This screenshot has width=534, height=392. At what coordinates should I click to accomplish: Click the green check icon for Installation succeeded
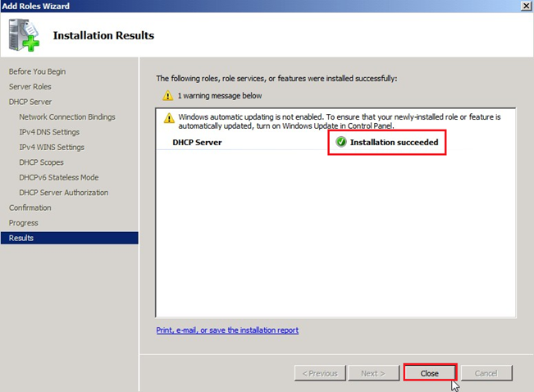(x=341, y=142)
